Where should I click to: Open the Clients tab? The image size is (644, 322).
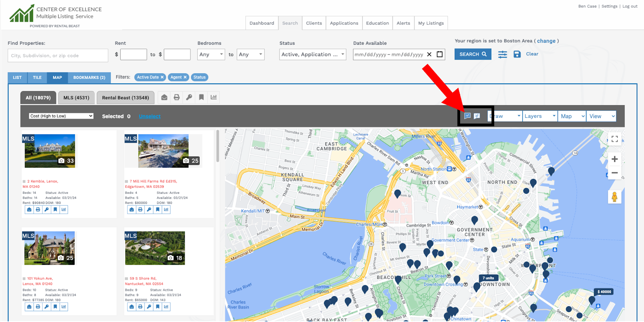(314, 23)
